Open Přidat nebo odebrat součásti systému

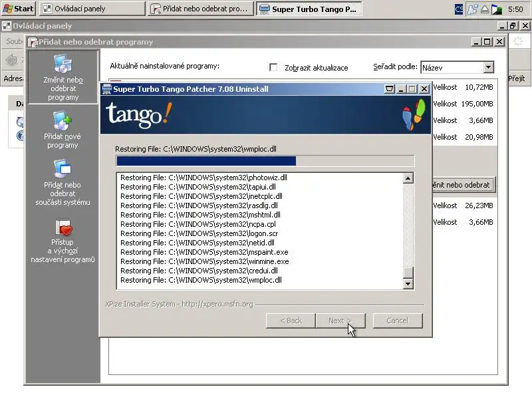63,182
